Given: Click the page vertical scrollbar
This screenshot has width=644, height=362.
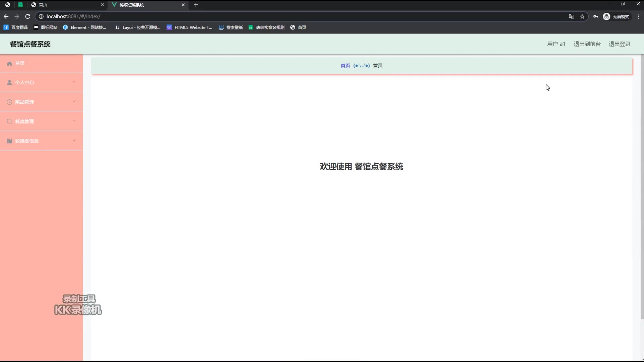Looking at the screenshot, I should click(642, 187).
